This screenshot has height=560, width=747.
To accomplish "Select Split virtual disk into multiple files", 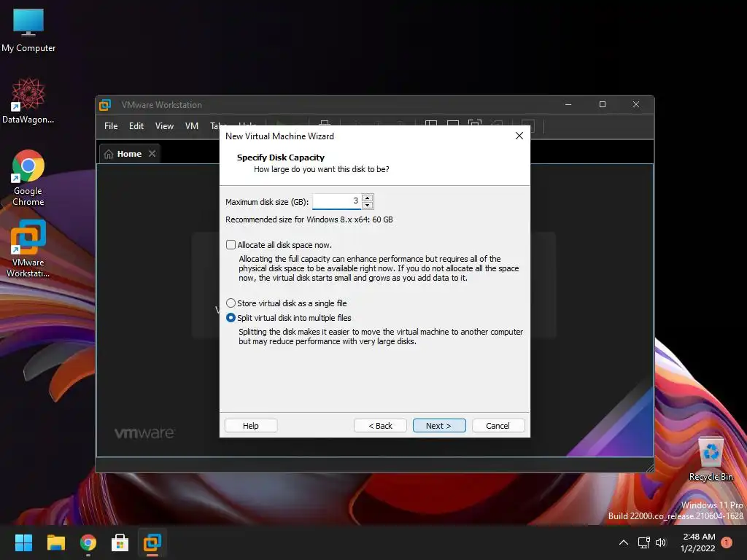I will pyautogui.click(x=231, y=318).
